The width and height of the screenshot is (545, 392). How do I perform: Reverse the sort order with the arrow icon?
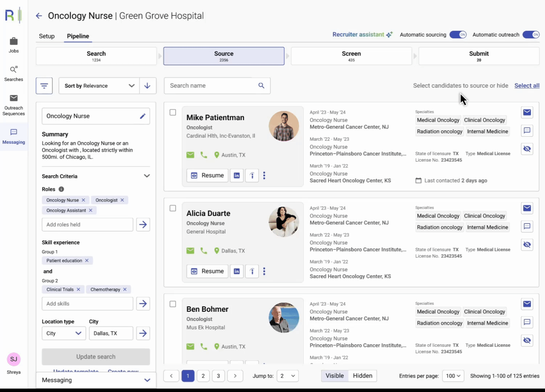coord(147,86)
